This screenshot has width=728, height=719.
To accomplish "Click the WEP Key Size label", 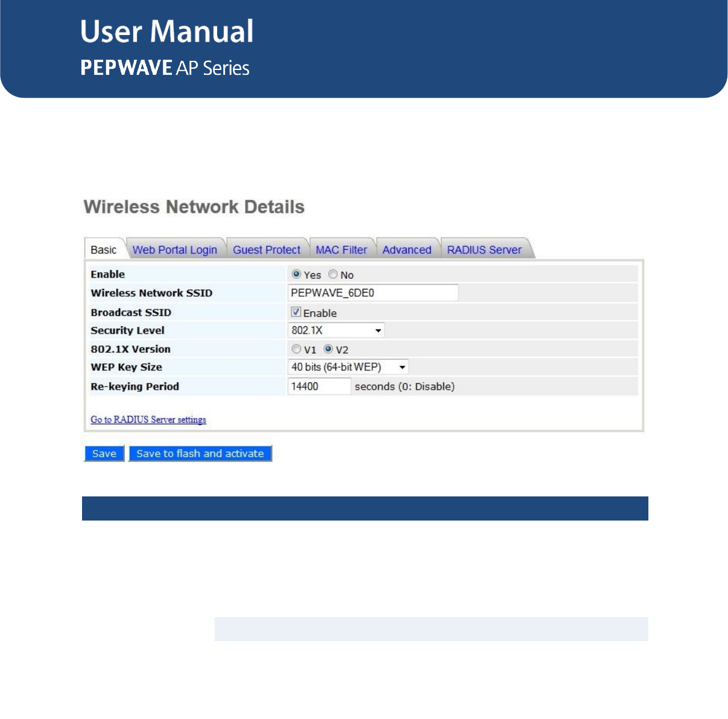I will click(x=127, y=367).
